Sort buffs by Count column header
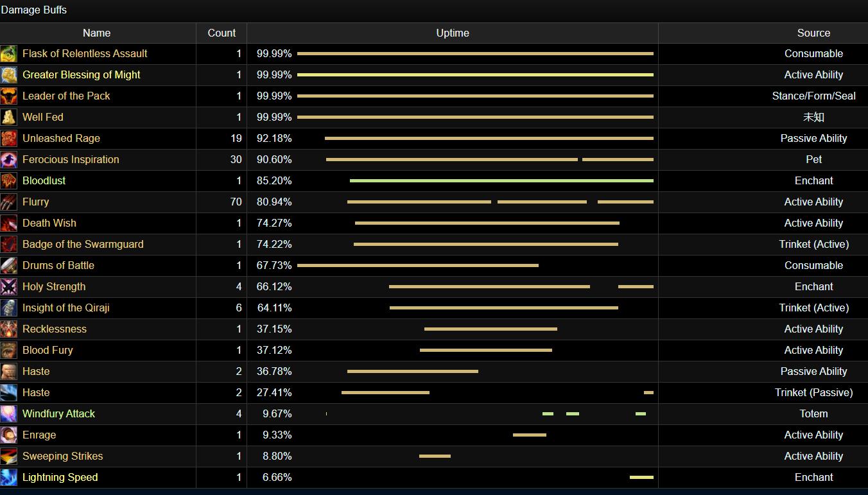Viewport: 868px width, 495px height. [x=221, y=33]
